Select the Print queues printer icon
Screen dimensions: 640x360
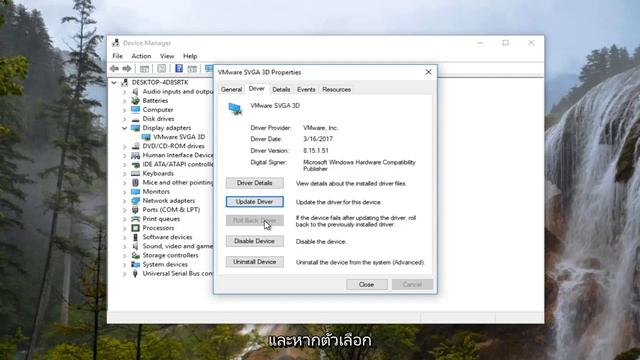click(x=136, y=219)
